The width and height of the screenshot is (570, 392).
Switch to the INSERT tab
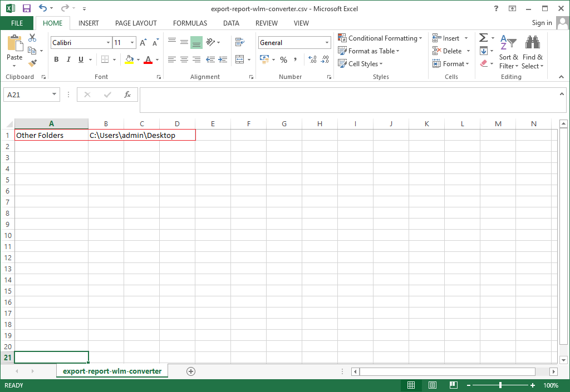click(89, 23)
